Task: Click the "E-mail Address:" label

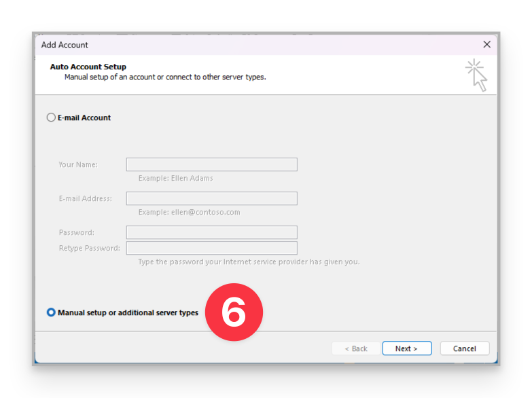Action: [85, 198]
